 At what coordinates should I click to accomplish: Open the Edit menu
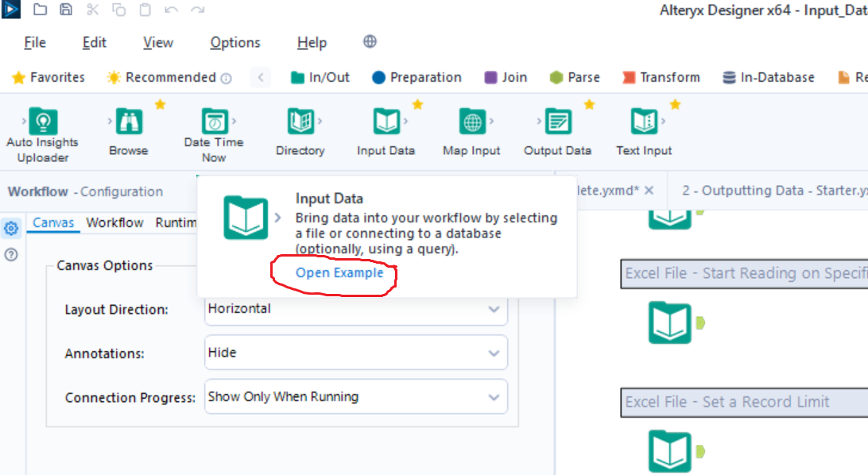(x=94, y=43)
